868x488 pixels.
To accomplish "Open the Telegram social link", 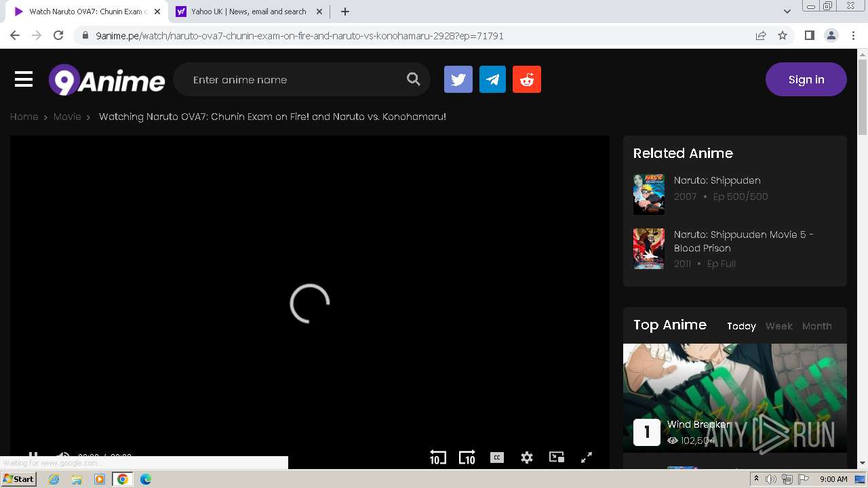I will point(492,79).
